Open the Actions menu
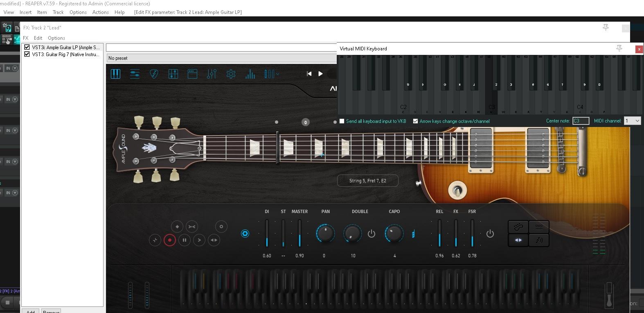The height and width of the screenshot is (313, 644). pos(100,12)
